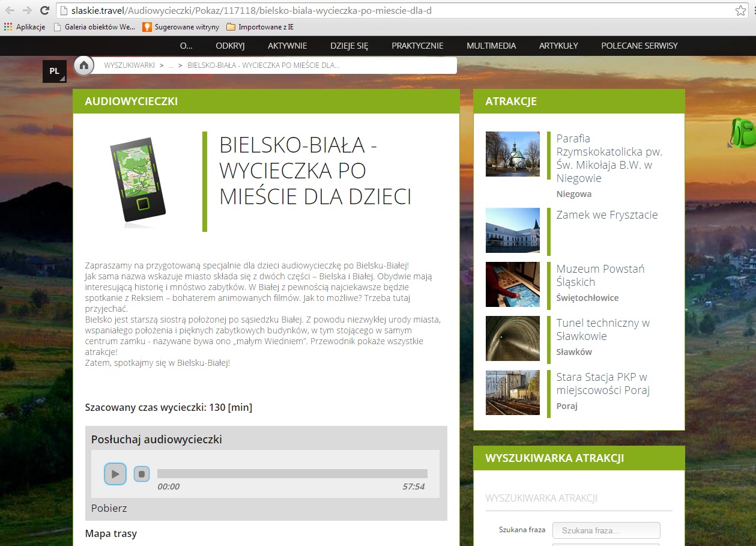Click the BIELSKO-BIAŁA breadcrumb item

[264, 65]
